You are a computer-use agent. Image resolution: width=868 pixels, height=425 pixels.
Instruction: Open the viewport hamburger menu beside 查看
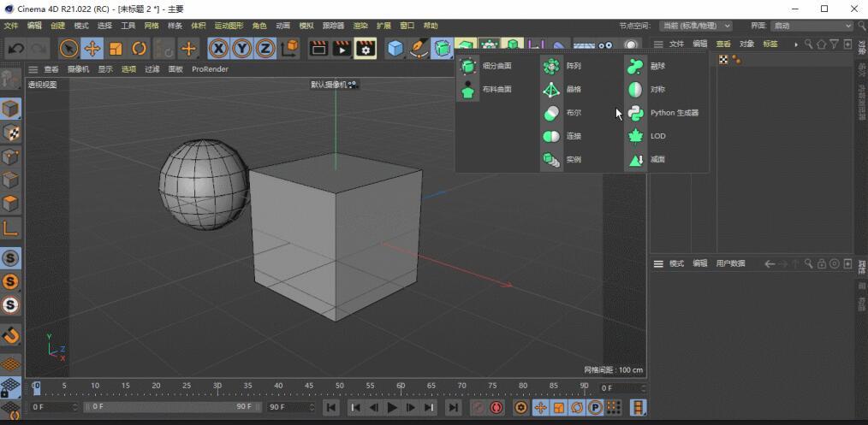(33, 69)
